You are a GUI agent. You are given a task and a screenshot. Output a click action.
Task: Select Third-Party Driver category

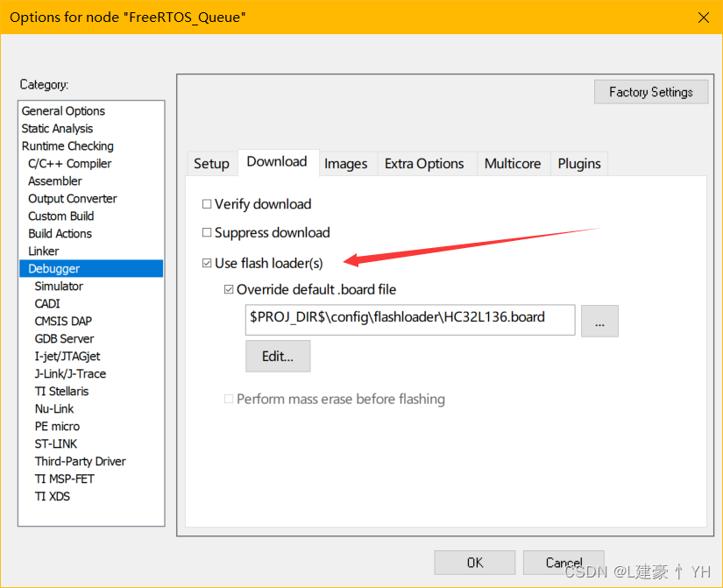tap(91, 462)
